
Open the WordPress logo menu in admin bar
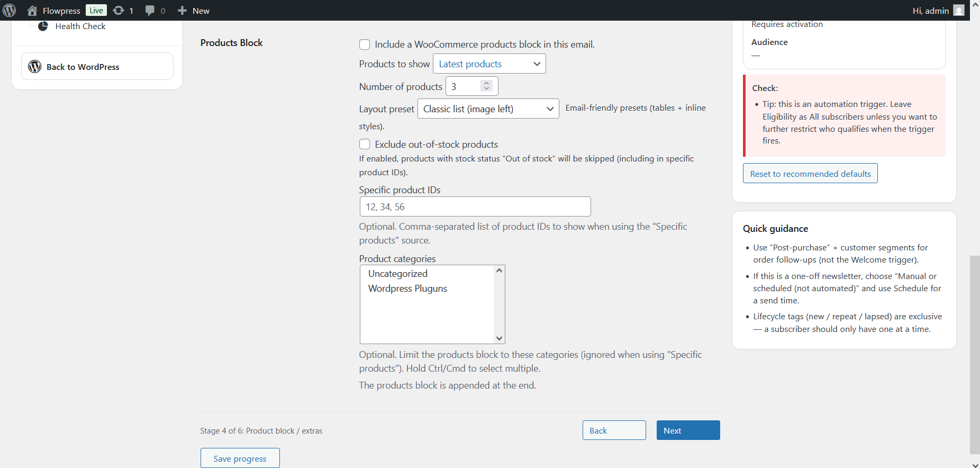(10, 11)
